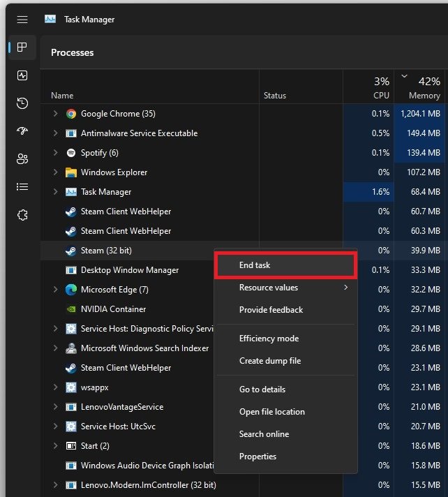Open Startup apps in the sidebar
Viewport: 448px width, 497px height.
[22, 131]
